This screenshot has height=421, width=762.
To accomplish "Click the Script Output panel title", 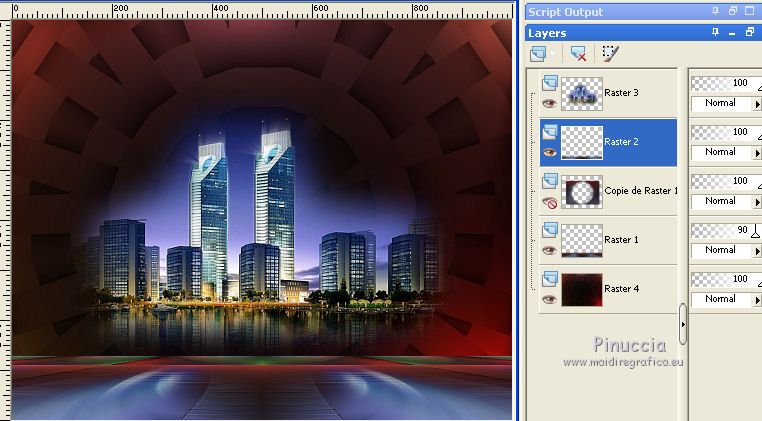I will [565, 12].
